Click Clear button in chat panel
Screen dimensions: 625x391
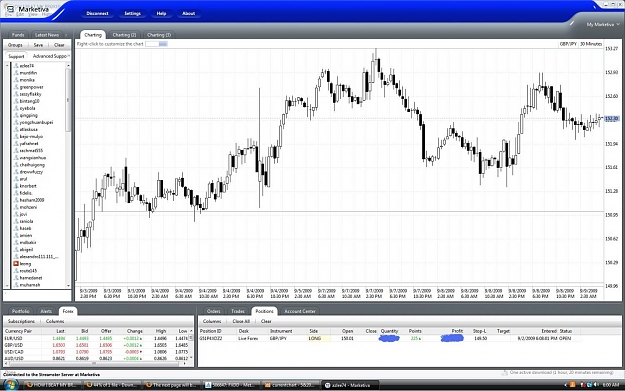point(59,45)
